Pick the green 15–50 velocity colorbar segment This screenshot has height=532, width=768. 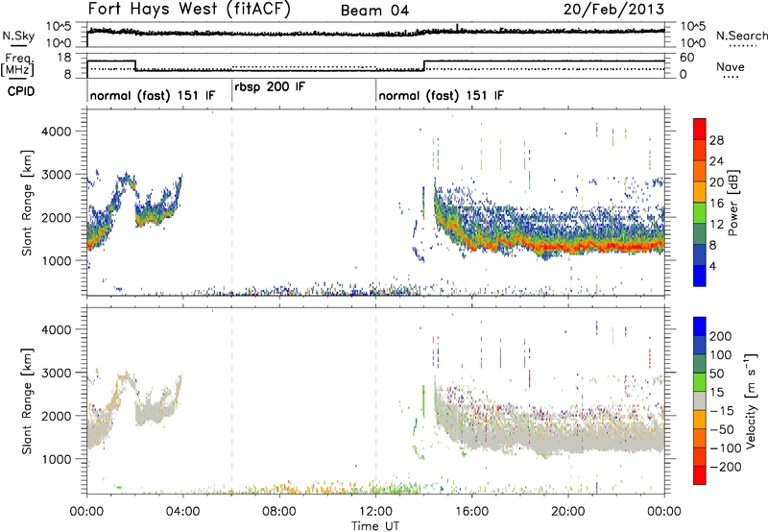click(700, 382)
